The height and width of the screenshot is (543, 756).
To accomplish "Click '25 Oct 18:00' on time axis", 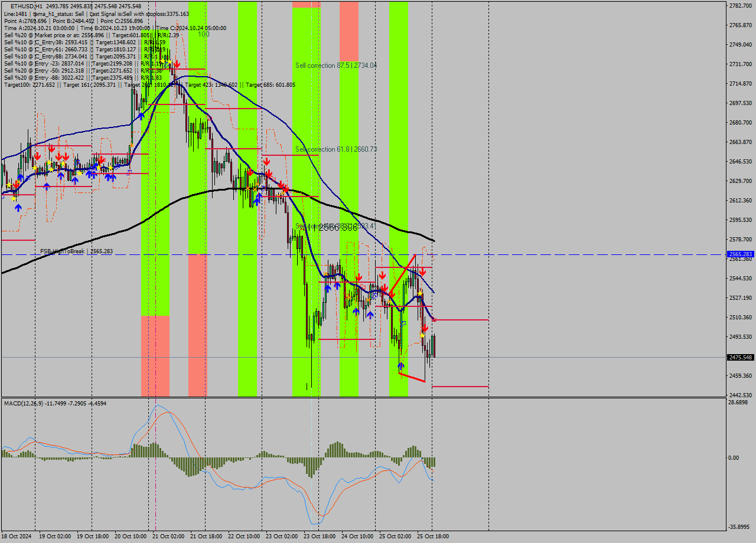I will tap(433, 537).
